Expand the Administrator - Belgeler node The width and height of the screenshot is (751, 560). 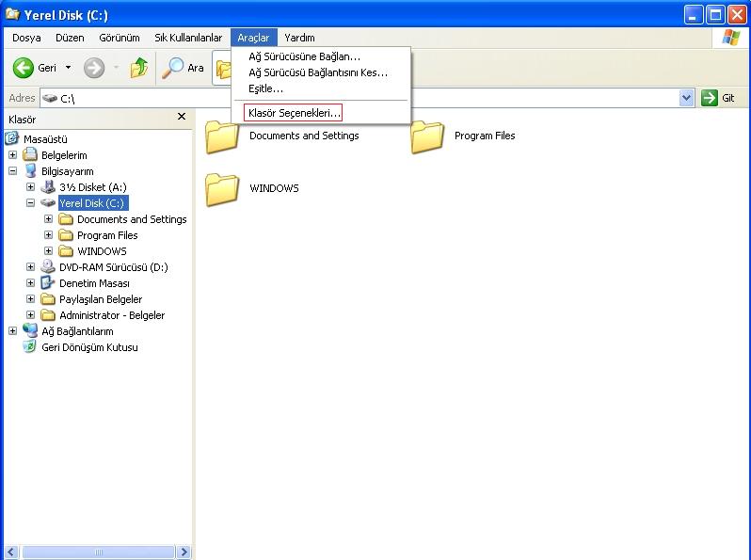coord(31,315)
